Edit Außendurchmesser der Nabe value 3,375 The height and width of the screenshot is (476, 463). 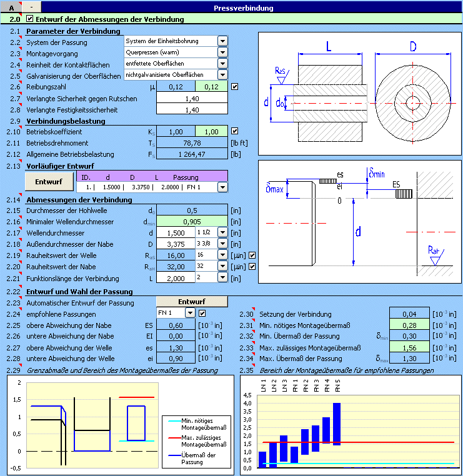click(x=176, y=244)
